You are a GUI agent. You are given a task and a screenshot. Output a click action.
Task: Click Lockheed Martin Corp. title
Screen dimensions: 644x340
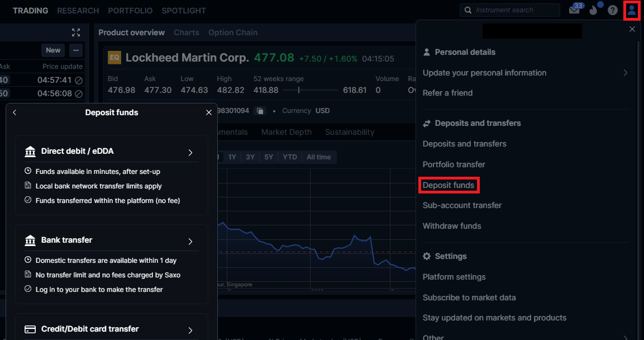[x=187, y=58]
